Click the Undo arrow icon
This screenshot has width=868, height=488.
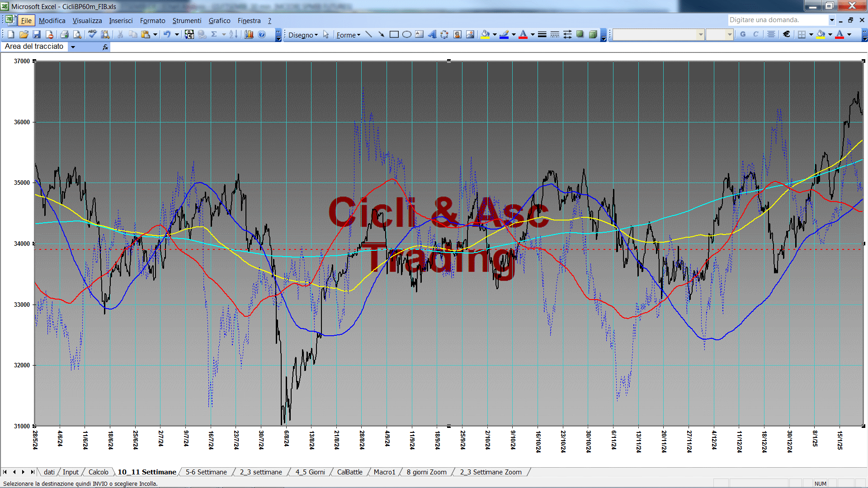pyautogui.click(x=167, y=35)
